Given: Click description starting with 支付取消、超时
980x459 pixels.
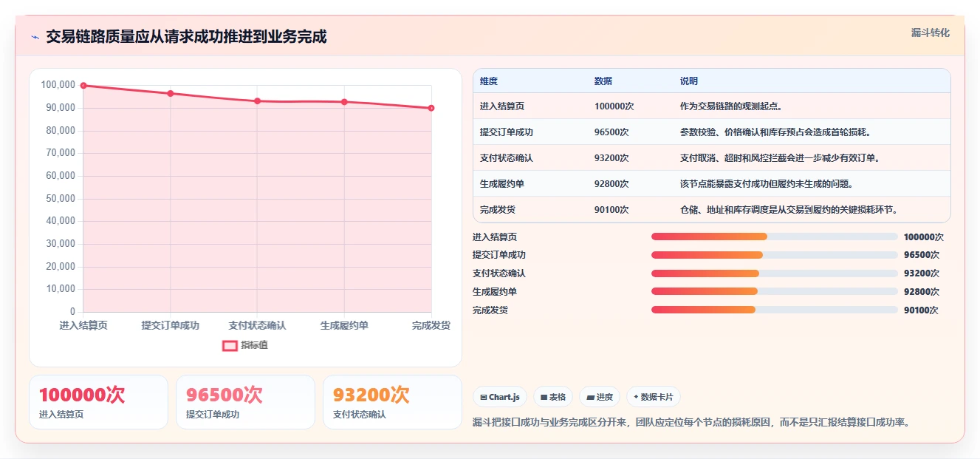Looking at the screenshot, I should point(780,158).
